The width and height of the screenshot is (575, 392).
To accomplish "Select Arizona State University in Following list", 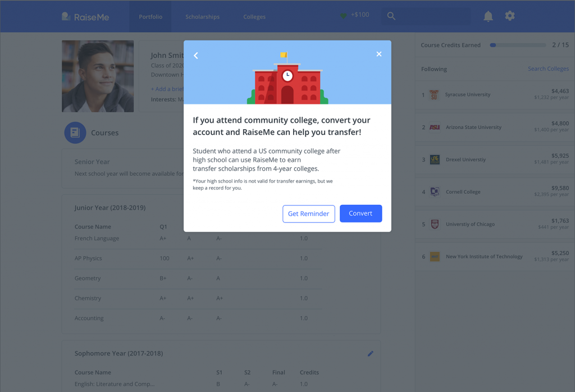I will tap(473, 127).
